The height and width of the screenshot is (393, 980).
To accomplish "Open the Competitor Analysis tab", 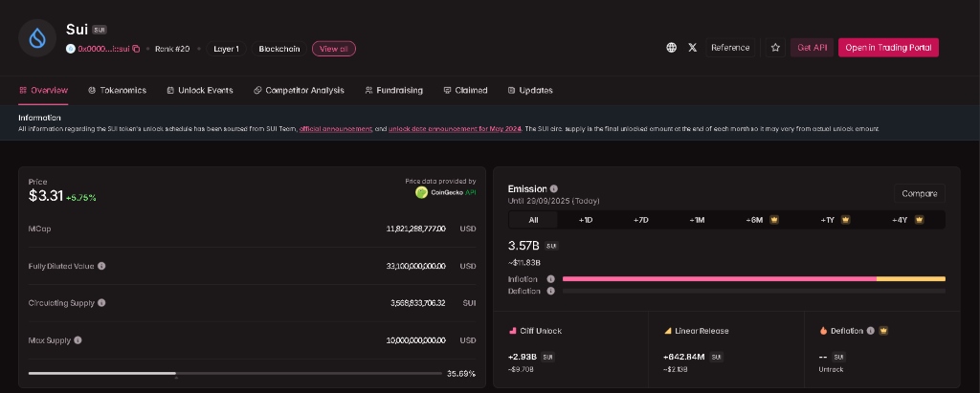I will [x=299, y=90].
